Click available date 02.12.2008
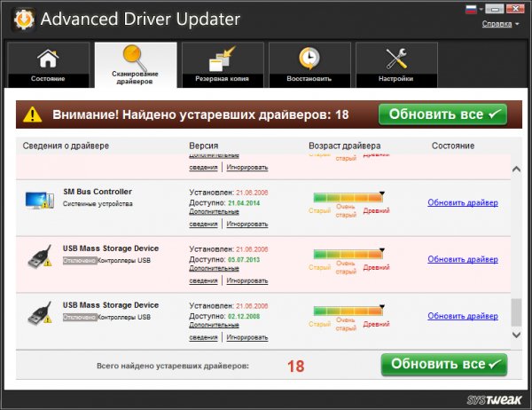This screenshot has width=532, height=410. pyautogui.click(x=244, y=317)
